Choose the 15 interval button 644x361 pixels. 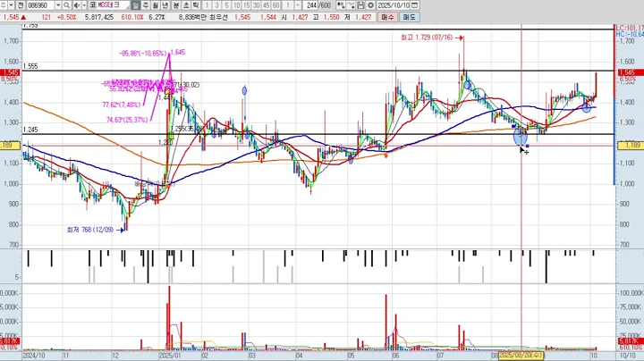247,5
